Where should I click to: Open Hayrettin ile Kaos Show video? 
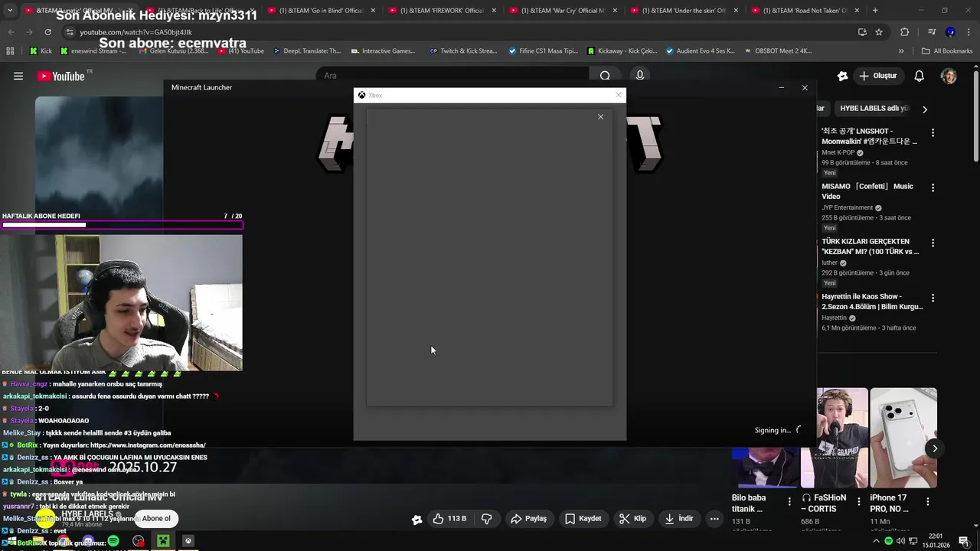click(x=872, y=302)
